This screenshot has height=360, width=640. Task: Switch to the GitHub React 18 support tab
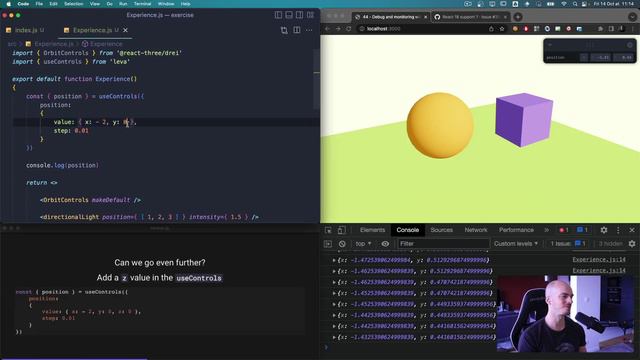tap(470, 17)
